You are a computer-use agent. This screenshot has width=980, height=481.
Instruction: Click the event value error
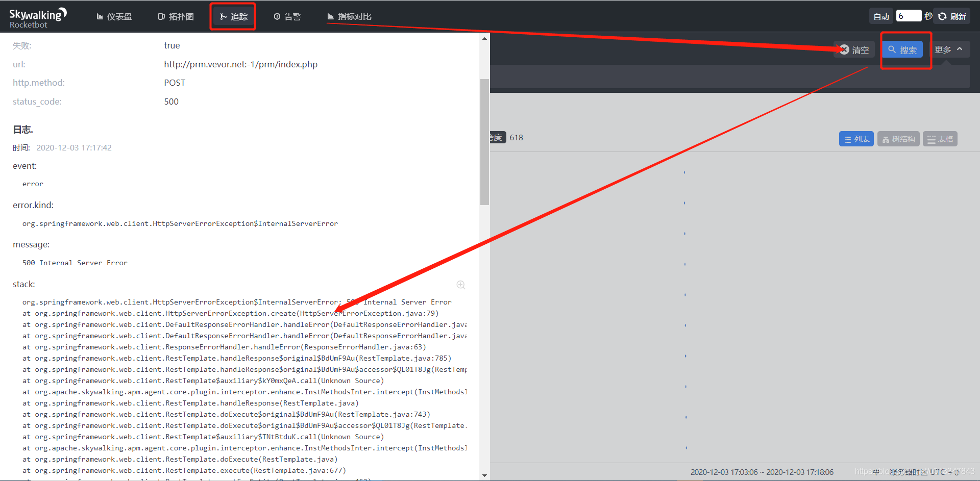point(33,184)
